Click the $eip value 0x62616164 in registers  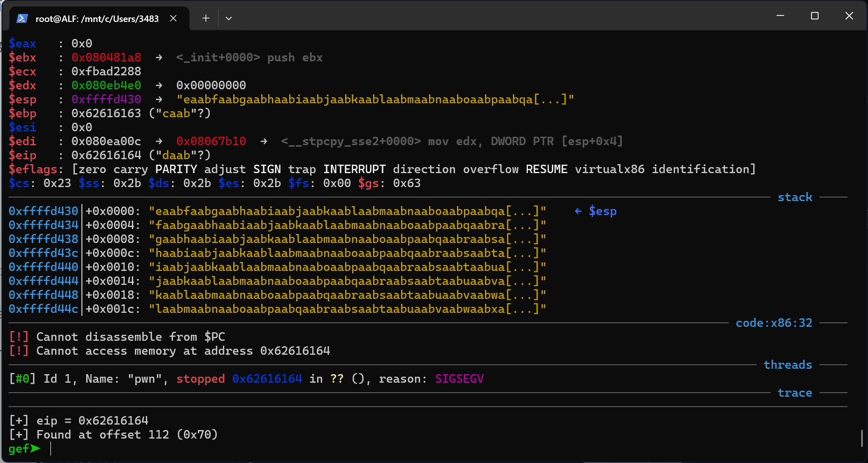(106, 155)
